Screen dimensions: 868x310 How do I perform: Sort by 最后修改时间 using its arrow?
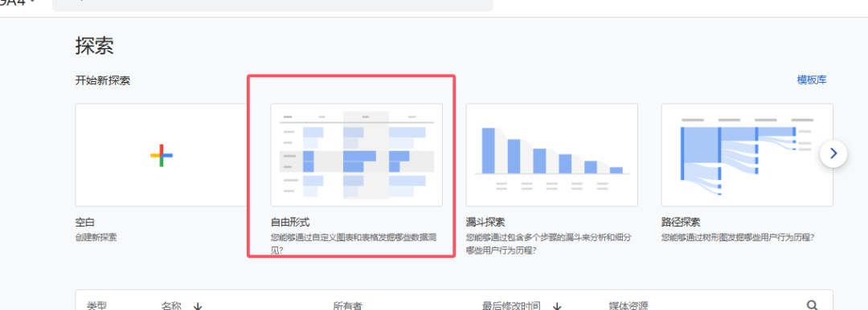(557, 306)
